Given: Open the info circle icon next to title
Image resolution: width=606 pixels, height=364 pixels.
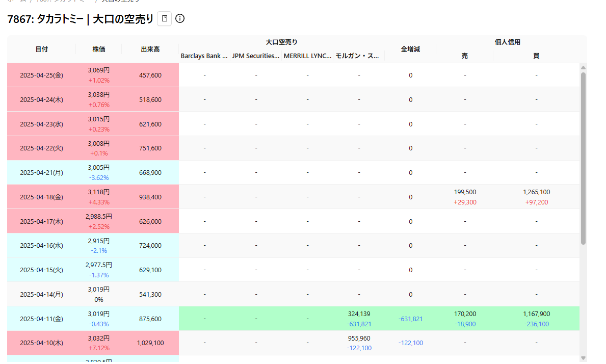Looking at the screenshot, I should (x=180, y=19).
